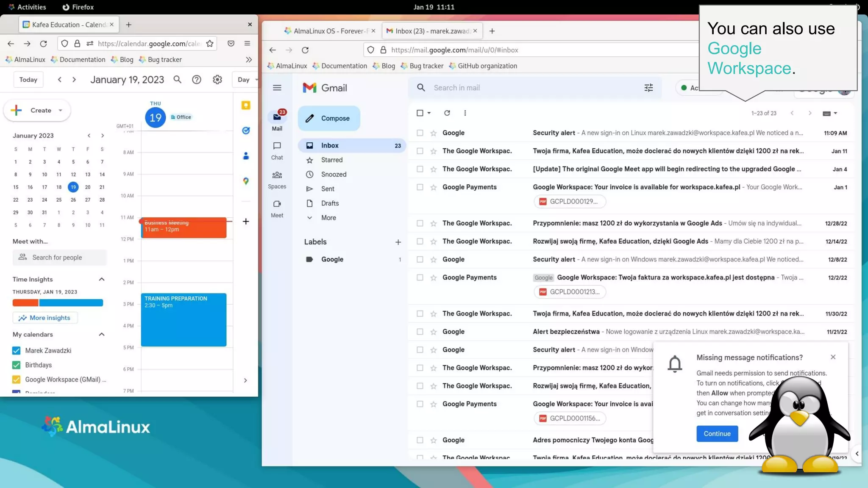Select checkbox for 12/8/22 Security alert email

point(420,259)
